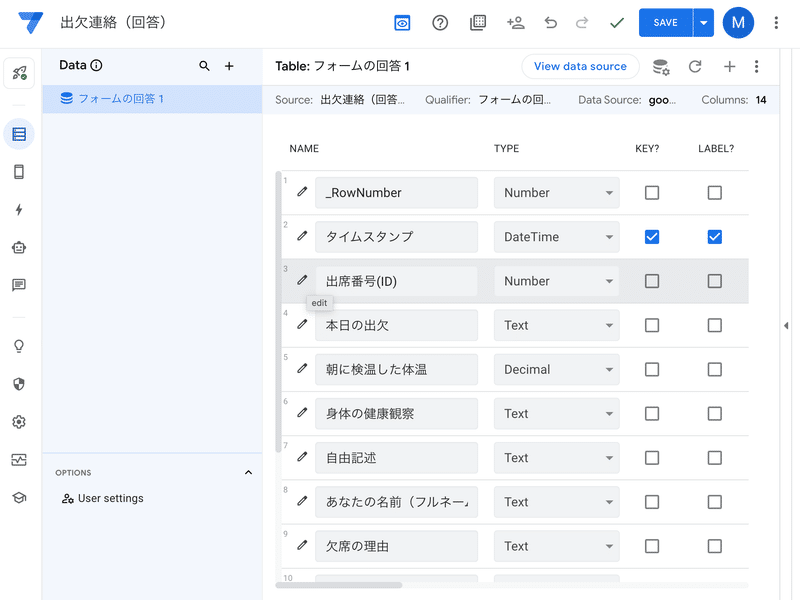The height and width of the screenshot is (600, 800).
Task: Toggle the app preview eye icon
Action: [402, 22]
